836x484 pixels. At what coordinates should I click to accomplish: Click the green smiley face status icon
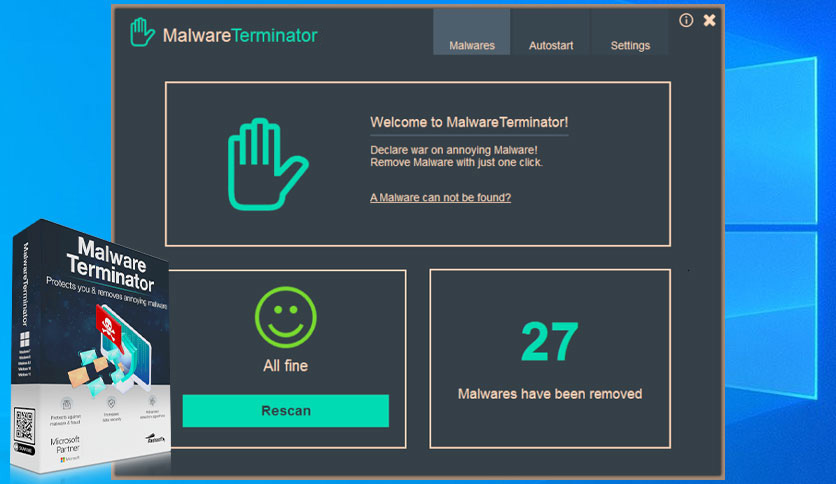(x=286, y=317)
